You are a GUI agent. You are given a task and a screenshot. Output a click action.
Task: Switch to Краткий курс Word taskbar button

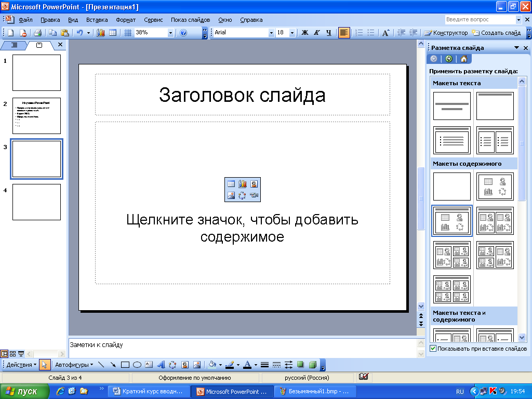[148, 391]
